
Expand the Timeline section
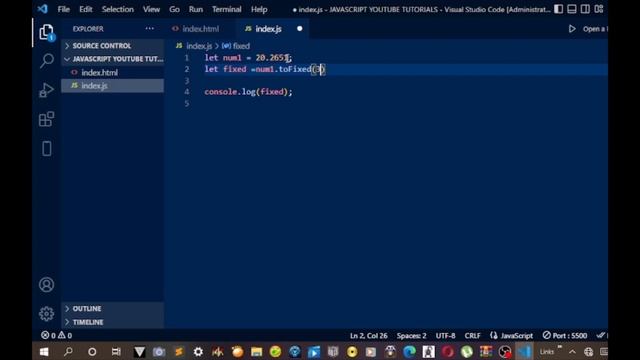click(113, 322)
